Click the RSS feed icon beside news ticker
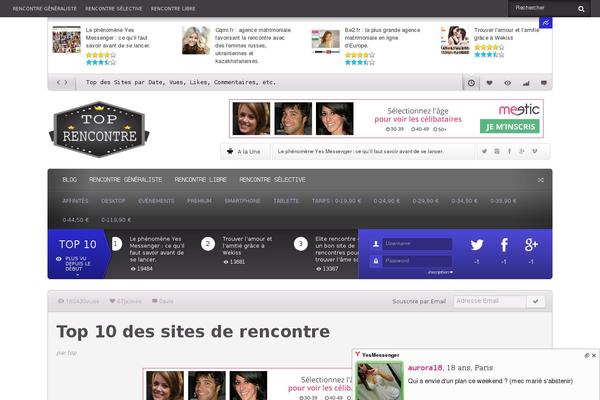 pos(497,151)
